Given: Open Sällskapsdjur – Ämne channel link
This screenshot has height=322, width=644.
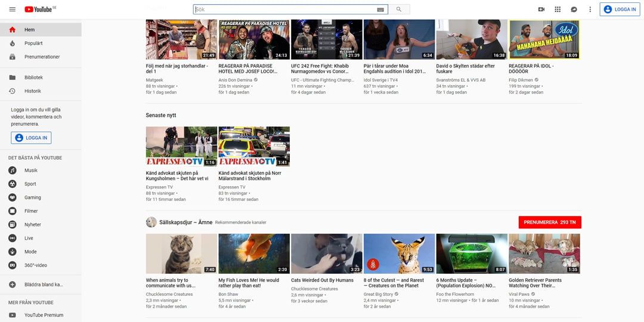Looking at the screenshot, I should [185, 222].
